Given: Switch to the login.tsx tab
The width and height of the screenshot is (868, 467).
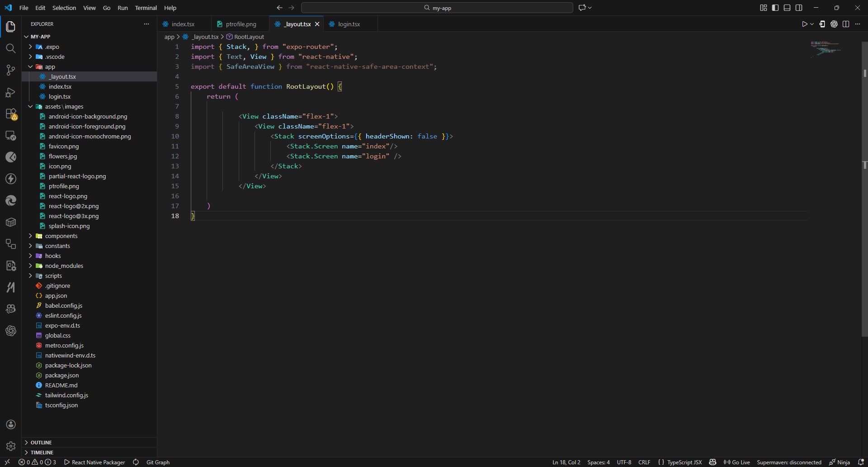Looking at the screenshot, I should point(349,24).
